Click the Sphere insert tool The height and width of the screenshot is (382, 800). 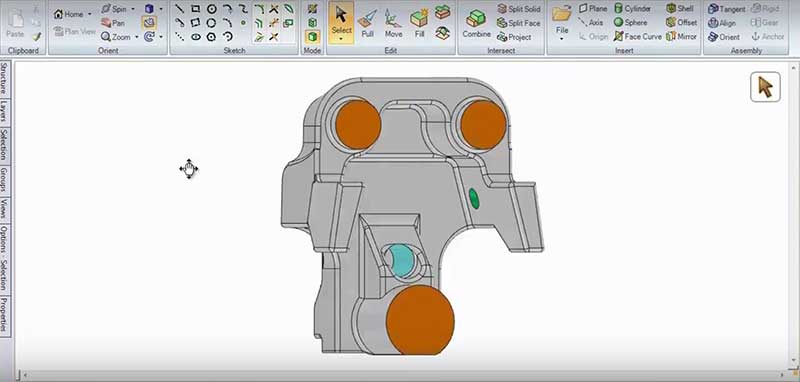[x=631, y=22]
